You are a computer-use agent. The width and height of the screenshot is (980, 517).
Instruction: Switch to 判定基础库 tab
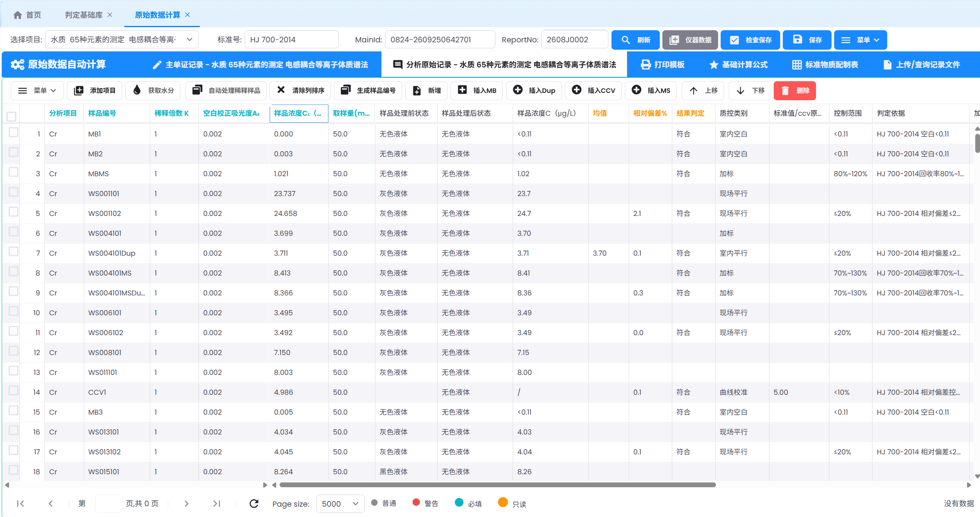(x=84, y=15)
